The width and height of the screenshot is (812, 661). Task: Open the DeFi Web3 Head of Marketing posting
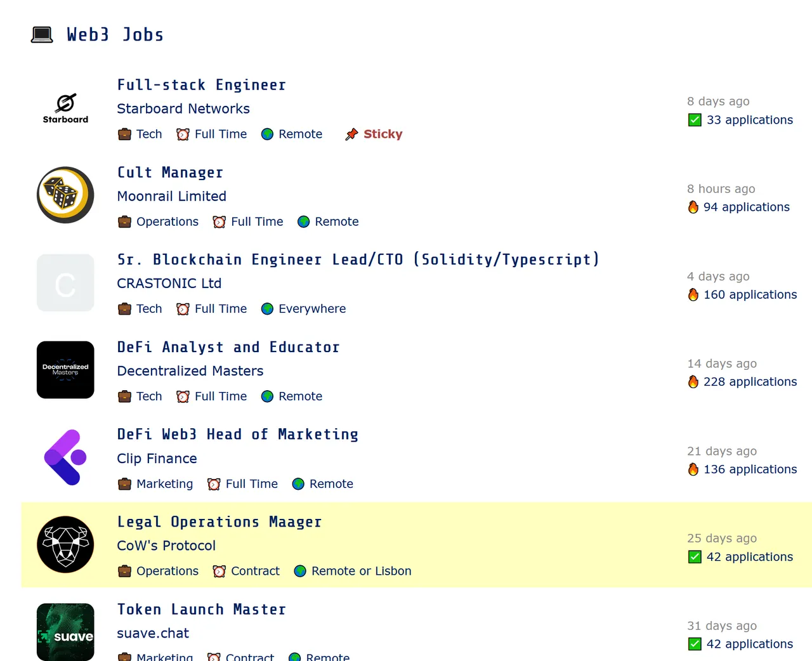238,435
